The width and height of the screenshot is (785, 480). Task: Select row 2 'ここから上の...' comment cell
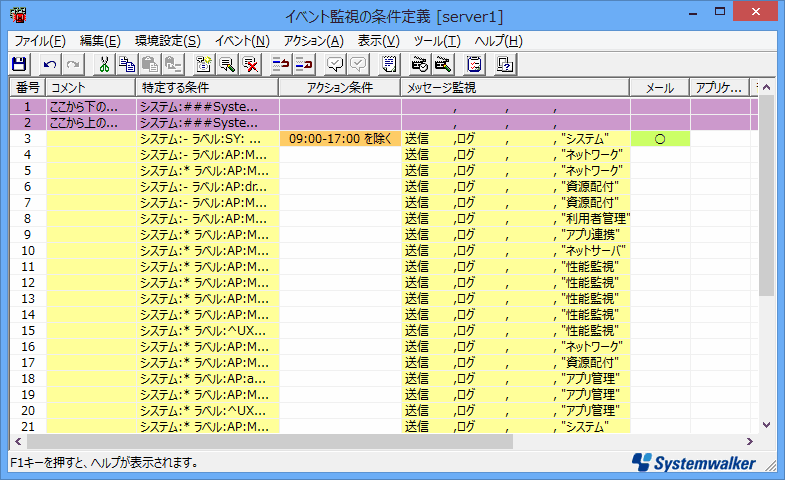91,123
